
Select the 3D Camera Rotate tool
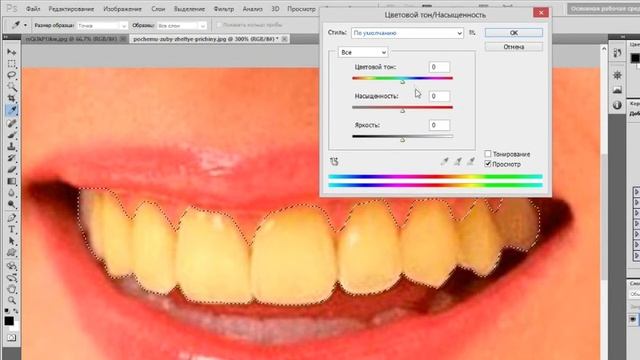point(11,278)
